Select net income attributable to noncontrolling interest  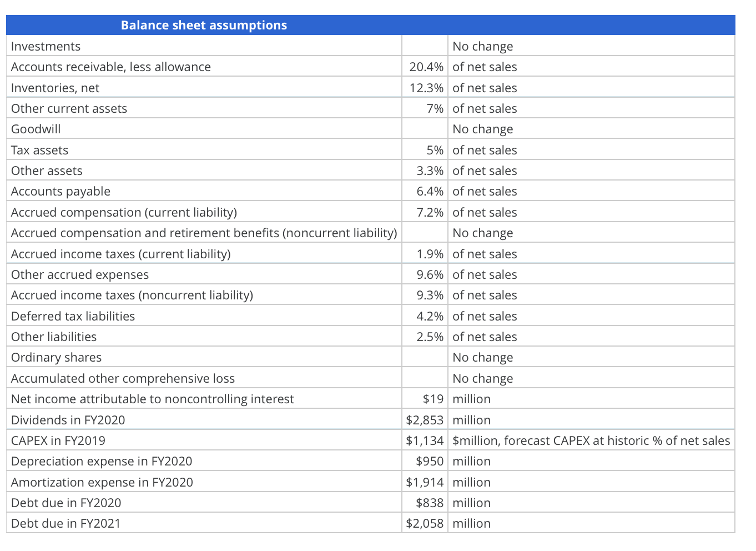pos(153,399)
